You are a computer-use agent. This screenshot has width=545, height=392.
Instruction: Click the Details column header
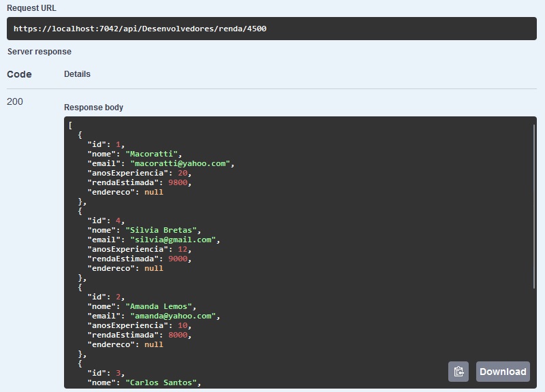click(x=77, y=73)
